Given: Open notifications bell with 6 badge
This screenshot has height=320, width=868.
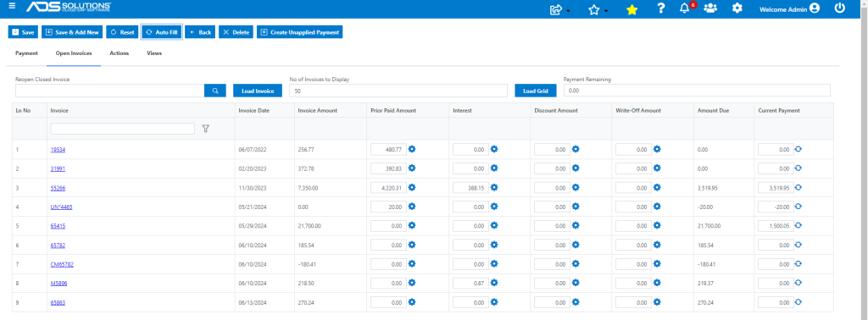Looking at the screenshot, I should (685, 8).
